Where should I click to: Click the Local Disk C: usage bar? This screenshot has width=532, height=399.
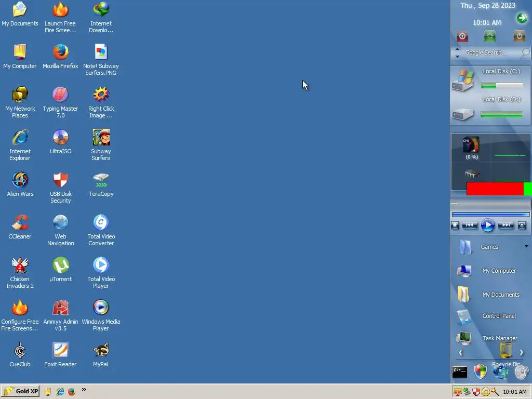[502, 86]
